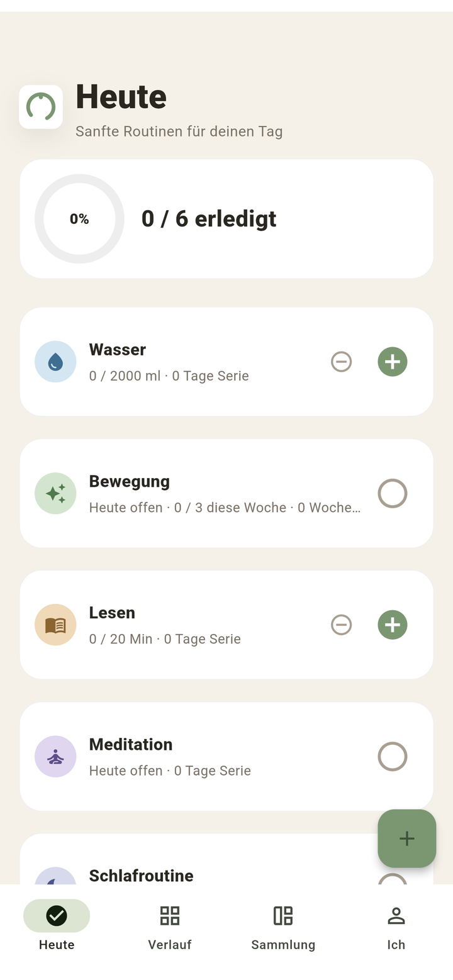Toggle the Schlafroutine completion circle
Viewport: 453px width, 980px height.
(393, 879)
